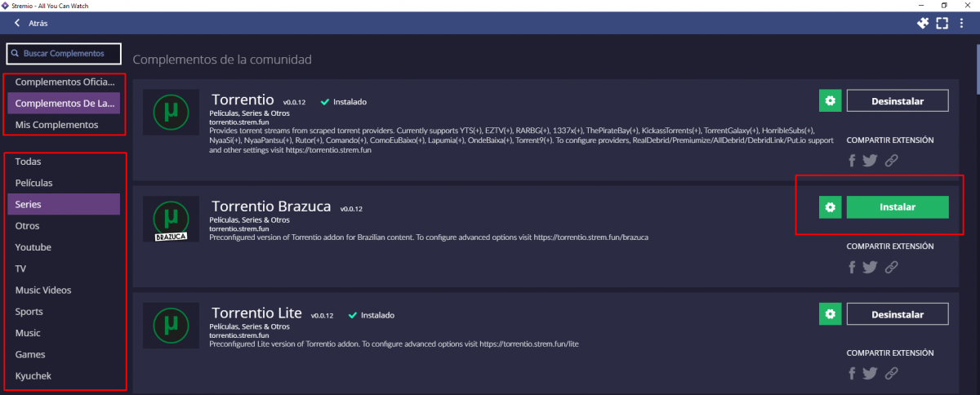Screen dimensions: 980x395
Task: Copy Torrentio share link icon
Action: (x=891, y=160)
